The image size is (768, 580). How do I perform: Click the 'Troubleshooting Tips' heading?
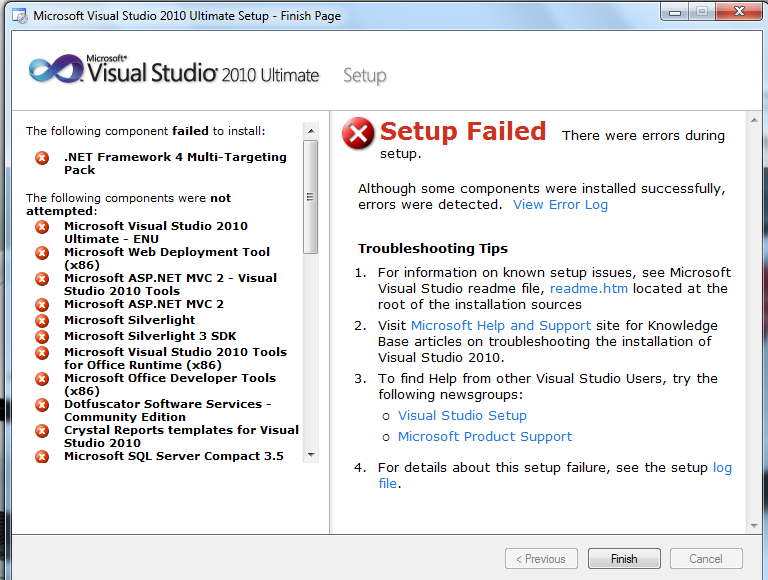pos(433,249)
